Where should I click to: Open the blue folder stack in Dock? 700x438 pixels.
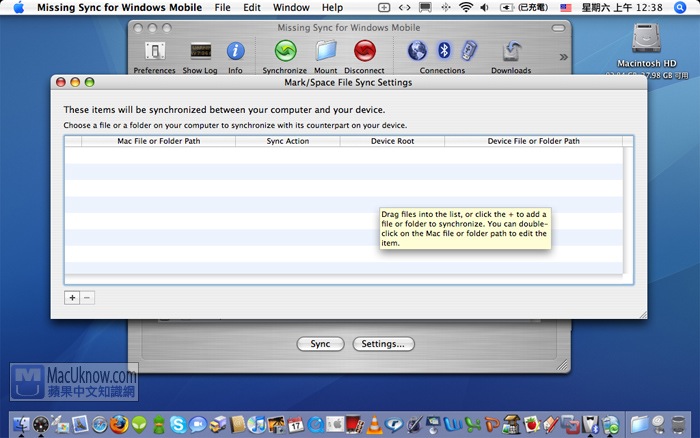[x=639, y=424]
